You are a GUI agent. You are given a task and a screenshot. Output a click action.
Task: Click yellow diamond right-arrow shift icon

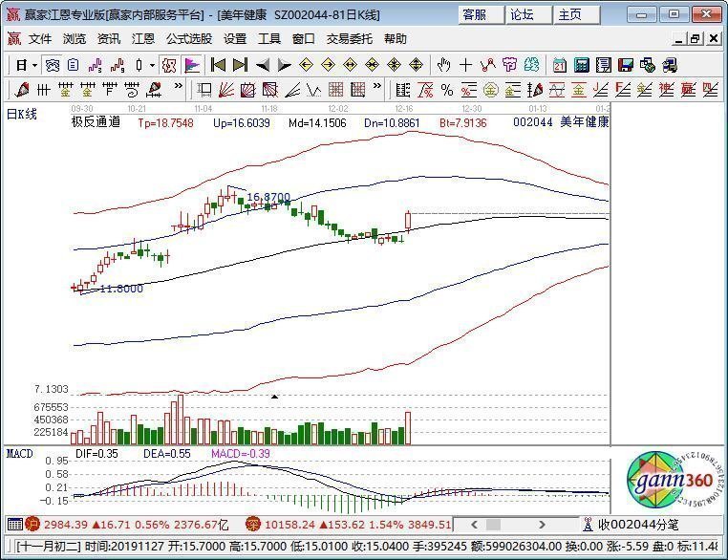tap(329, 65)
